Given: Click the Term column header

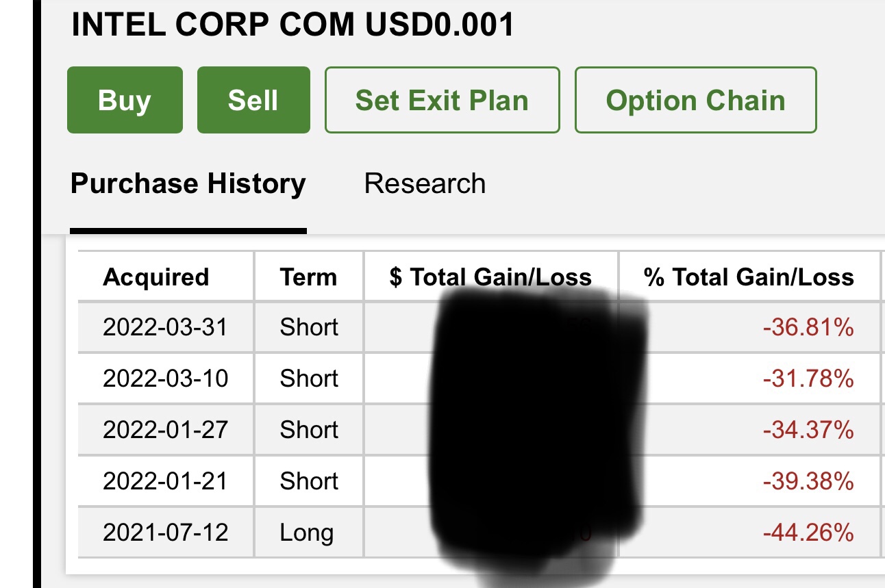Looking at the screenshot, I should [308, 277].
